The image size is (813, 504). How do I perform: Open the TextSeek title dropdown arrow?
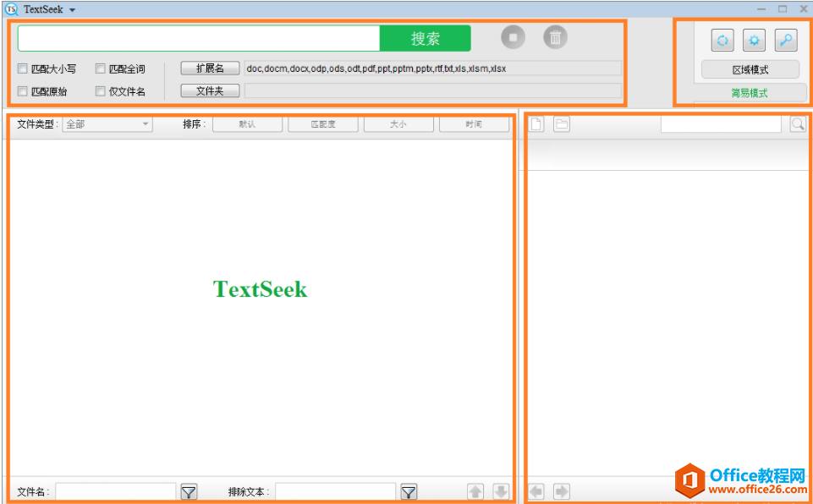click(x=72, y=9)
